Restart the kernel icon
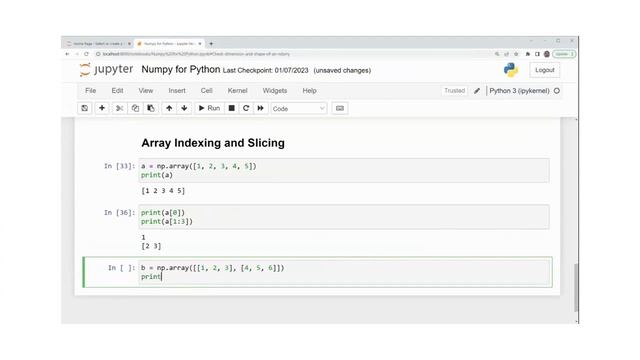 (x=246, y=108)
